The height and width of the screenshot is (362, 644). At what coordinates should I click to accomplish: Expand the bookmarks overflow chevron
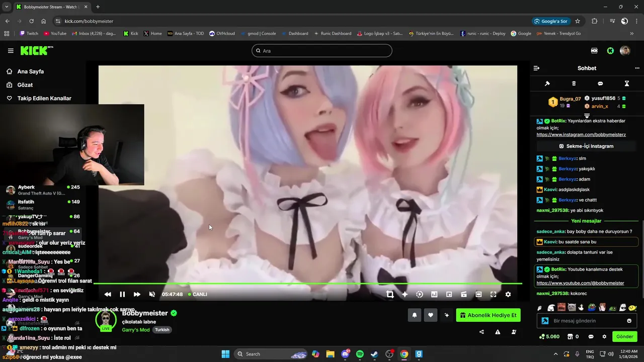pos(632,34)
